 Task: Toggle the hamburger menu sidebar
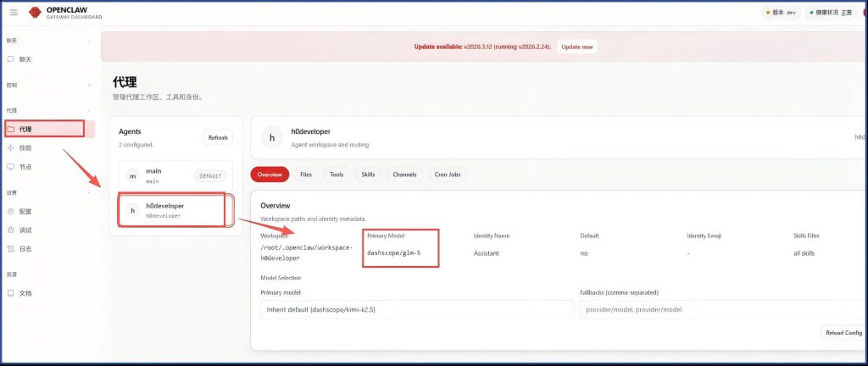click(14, 13)
